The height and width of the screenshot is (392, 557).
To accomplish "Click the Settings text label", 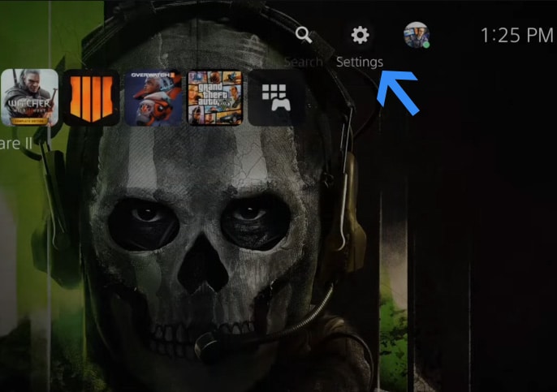I will coord(360,62).
